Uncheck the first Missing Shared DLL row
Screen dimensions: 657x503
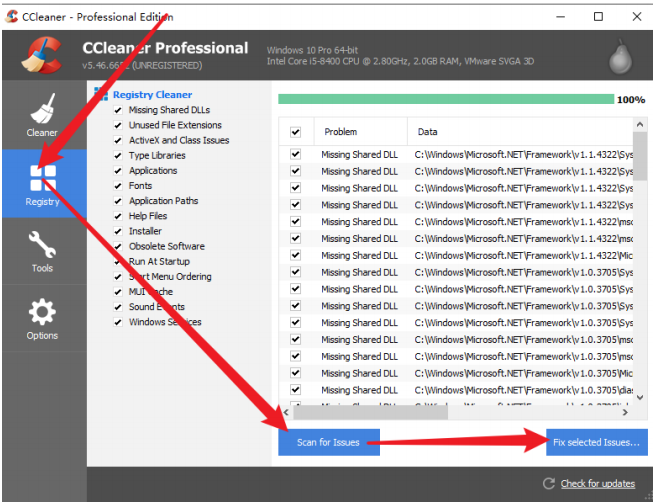tap(295, 154)
